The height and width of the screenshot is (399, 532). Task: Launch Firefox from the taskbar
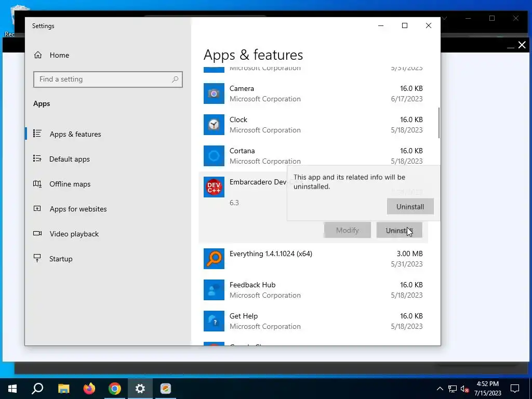point(89,389)
